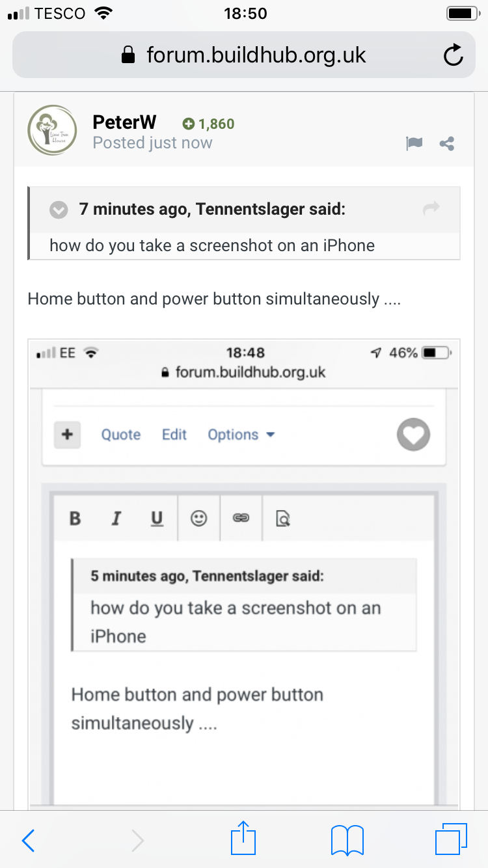Open the Safari share sheet
This screenshot has width=488, height=868.
tap(244, 838)
